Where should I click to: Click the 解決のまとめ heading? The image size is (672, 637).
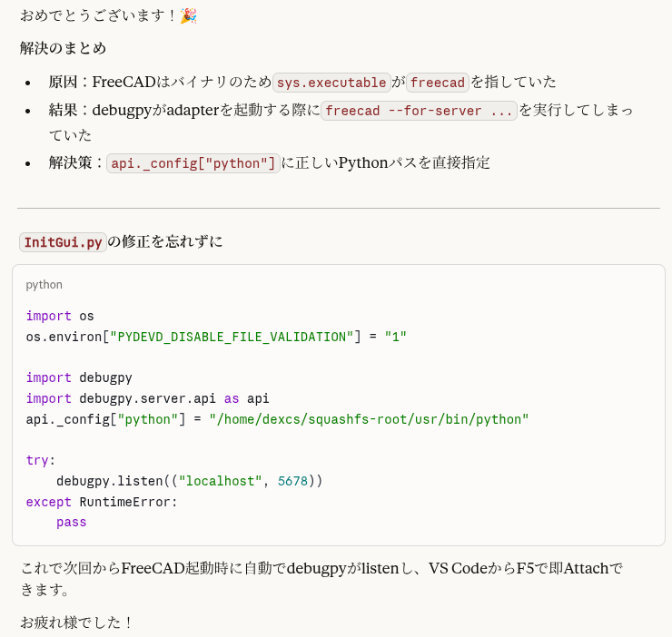coord(63,48)
